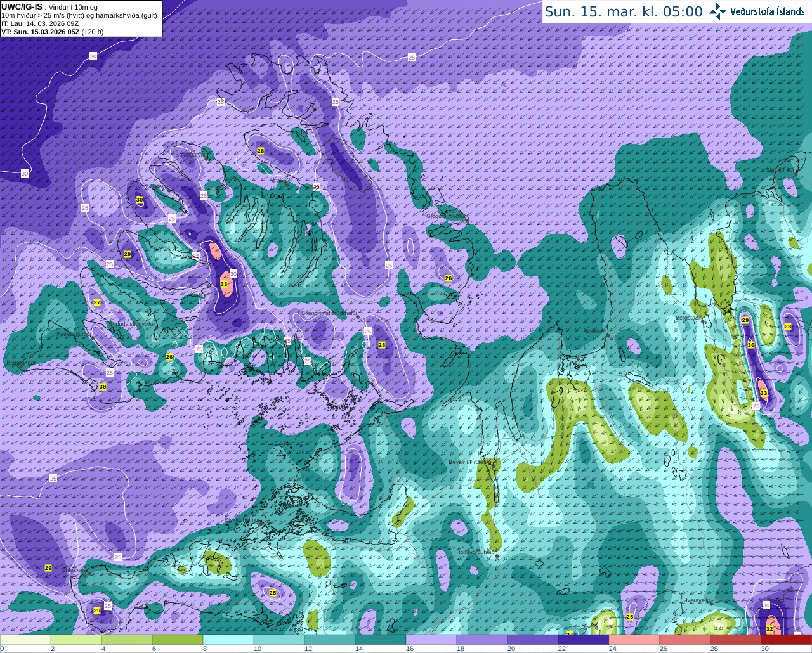Pick the 8–10 m/s cyan legend swatch
The width and height of the screenshot is (812, 653).
[x=228, y=640]
